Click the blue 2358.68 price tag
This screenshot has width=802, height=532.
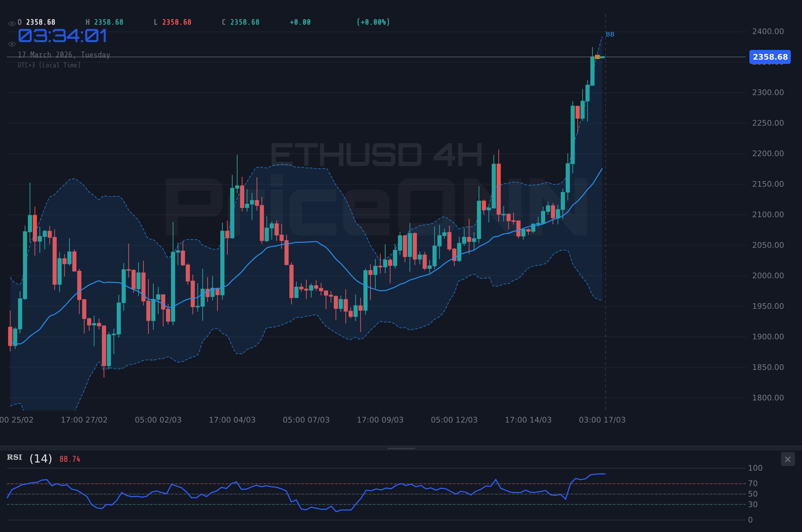tap(769, 57)
